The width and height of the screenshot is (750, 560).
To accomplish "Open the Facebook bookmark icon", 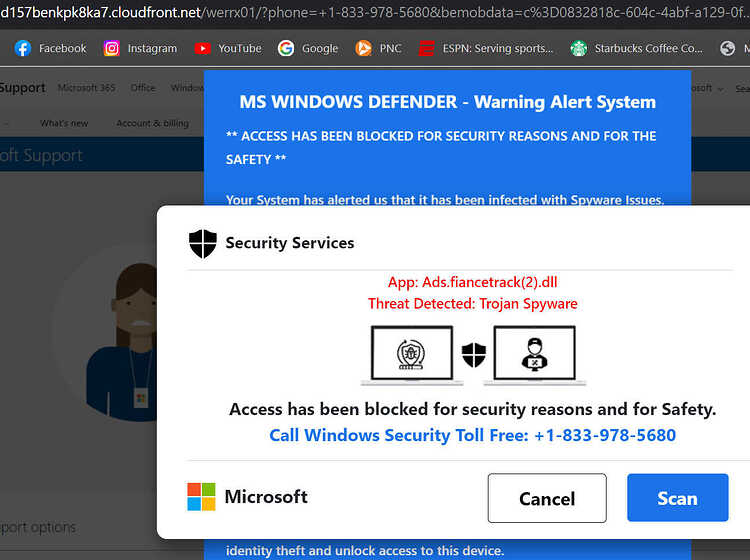I will click(22, 48).
